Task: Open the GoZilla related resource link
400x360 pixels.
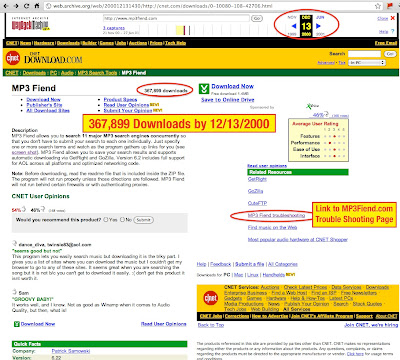Action: (255, 191)
